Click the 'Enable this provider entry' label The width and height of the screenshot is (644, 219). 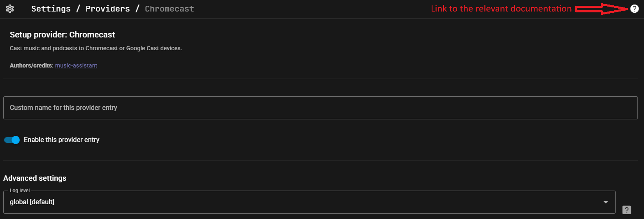point(62,140)
